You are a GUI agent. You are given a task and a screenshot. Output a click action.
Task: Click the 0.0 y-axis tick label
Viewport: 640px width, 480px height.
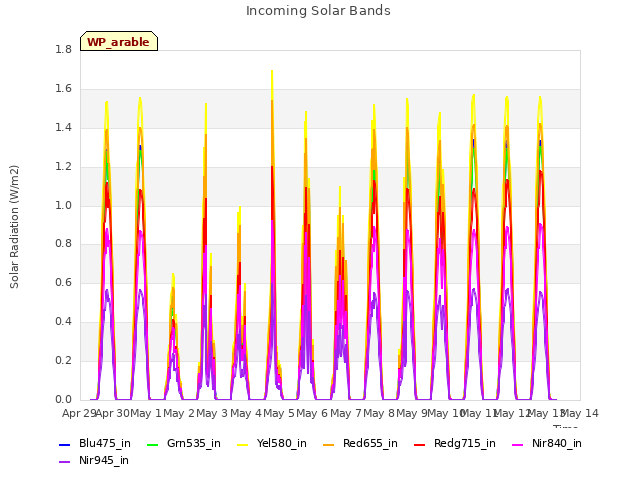pos(63,399)
